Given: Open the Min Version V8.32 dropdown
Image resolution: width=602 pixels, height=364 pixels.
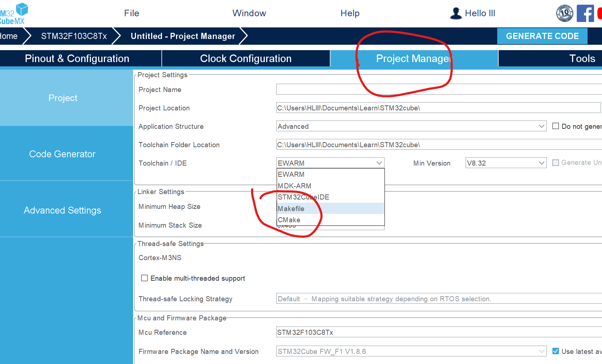Looking at the screenshot, I should point(506,163).
